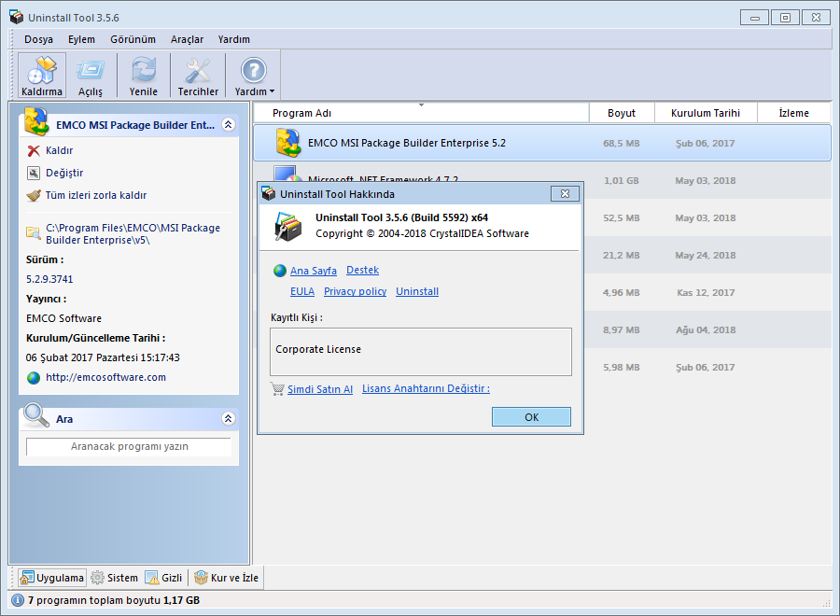Click the Değiştir modify icon
The image size is (840, 616).
pos(34,173)
